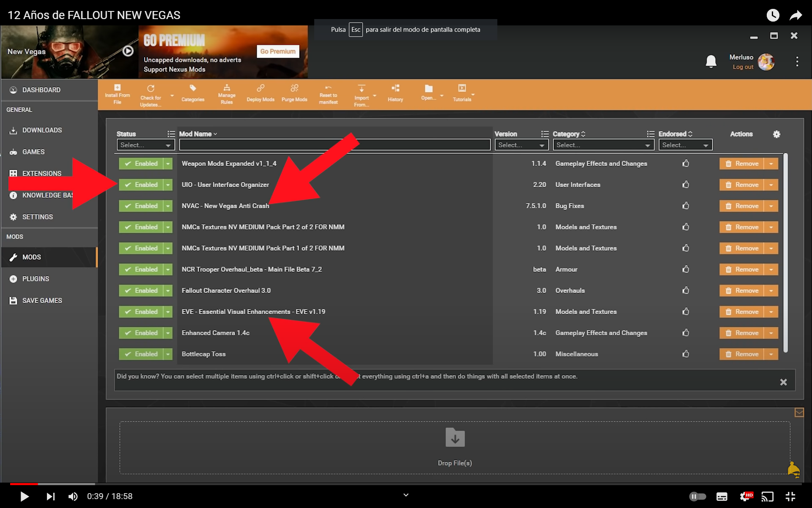Screen dimensions: 812x508
Task: Toggle Enabled for EVE Essential Visual Enhancements
Action: click(x=141, y=312)
